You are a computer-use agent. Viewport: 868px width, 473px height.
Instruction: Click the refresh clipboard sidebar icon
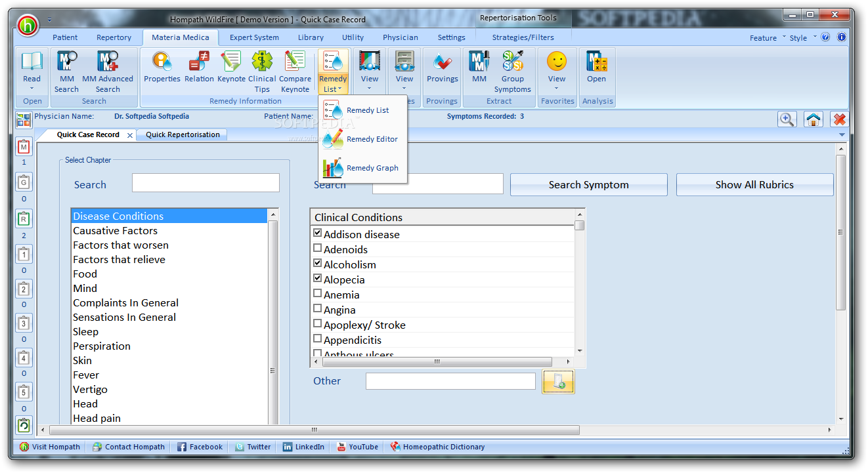[x=24, y=426]
